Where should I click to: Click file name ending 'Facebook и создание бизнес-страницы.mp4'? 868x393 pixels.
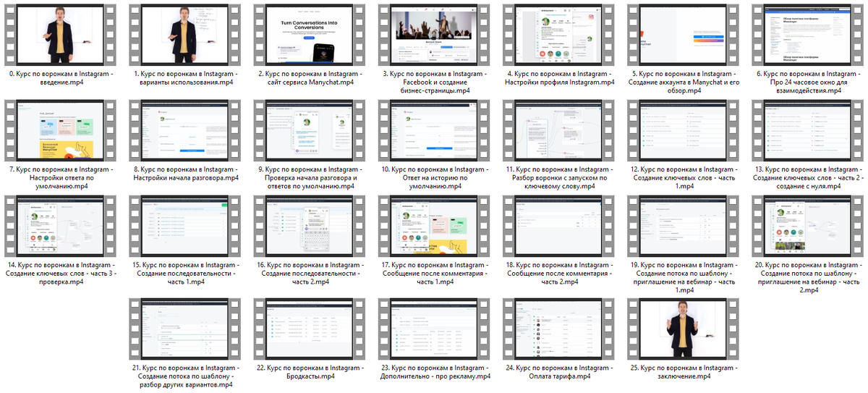pos(434,83)
